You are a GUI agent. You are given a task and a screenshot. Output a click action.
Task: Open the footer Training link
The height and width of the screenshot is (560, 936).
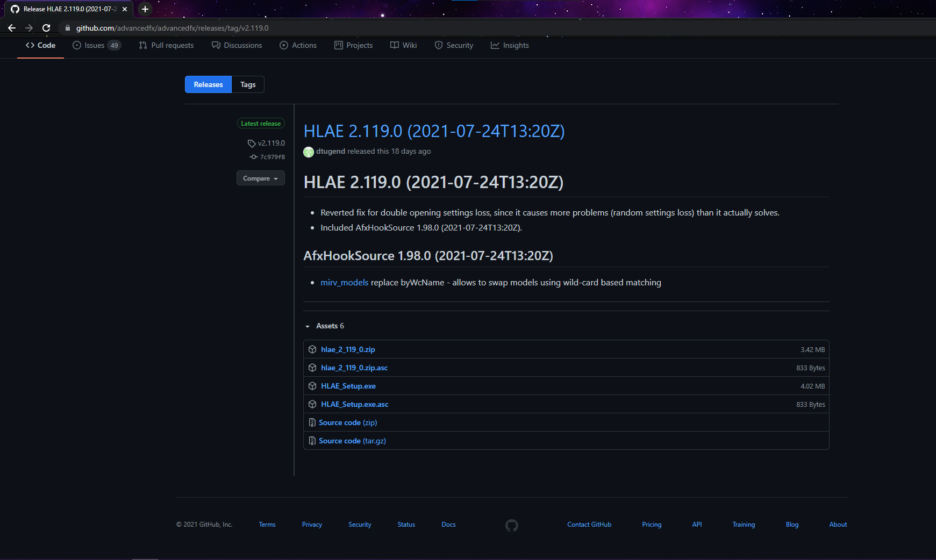pyautogui.click(x=744, y=525)
